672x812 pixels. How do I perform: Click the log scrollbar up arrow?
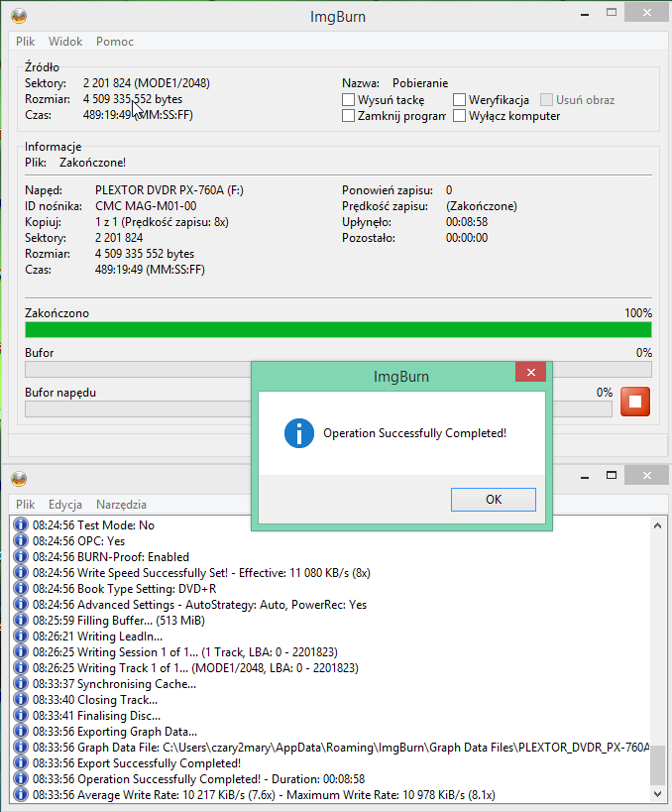[657, 525]
